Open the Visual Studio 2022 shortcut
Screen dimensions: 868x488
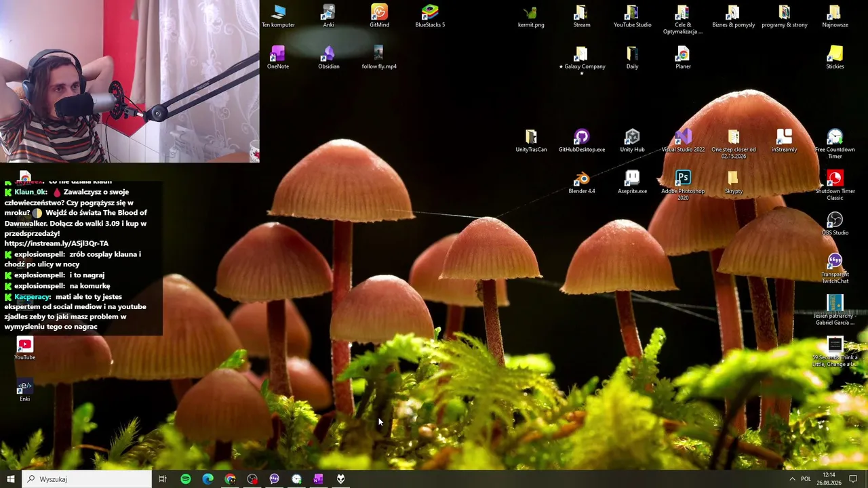[683, 141]
